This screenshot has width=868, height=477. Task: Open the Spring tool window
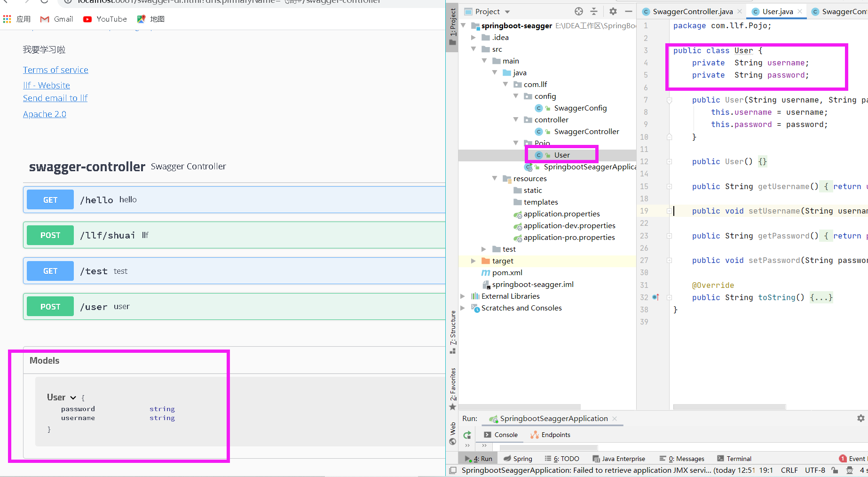tap(518, 459)
